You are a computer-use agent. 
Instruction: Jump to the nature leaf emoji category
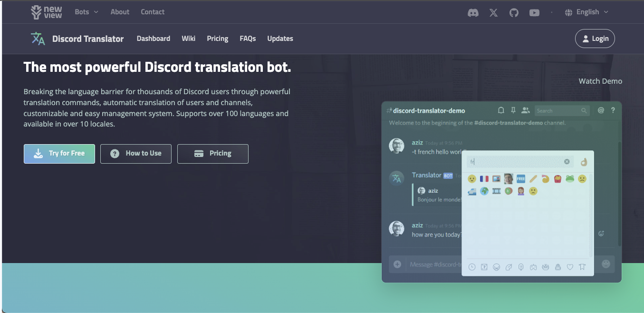pyautogui.click(x=509, y=267)
